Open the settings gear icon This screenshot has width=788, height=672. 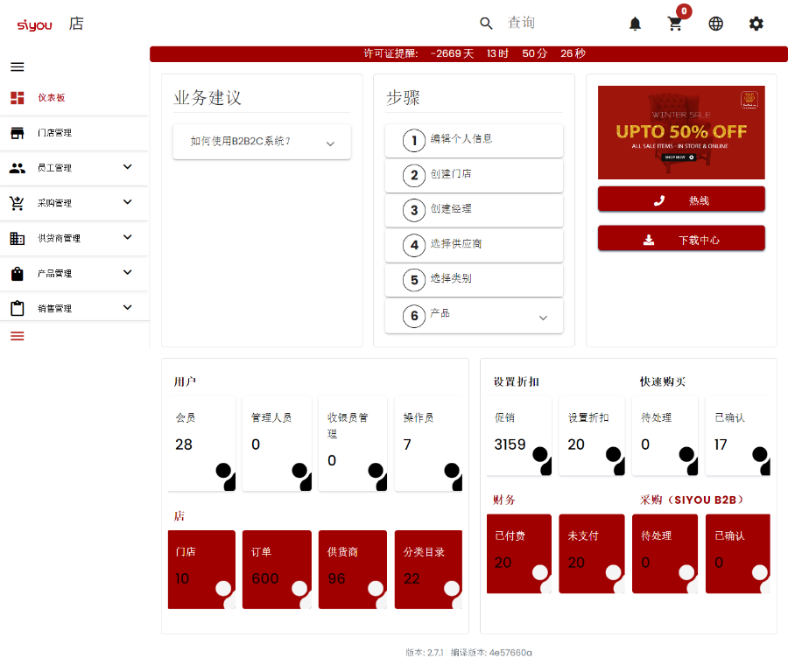point(756,24)
